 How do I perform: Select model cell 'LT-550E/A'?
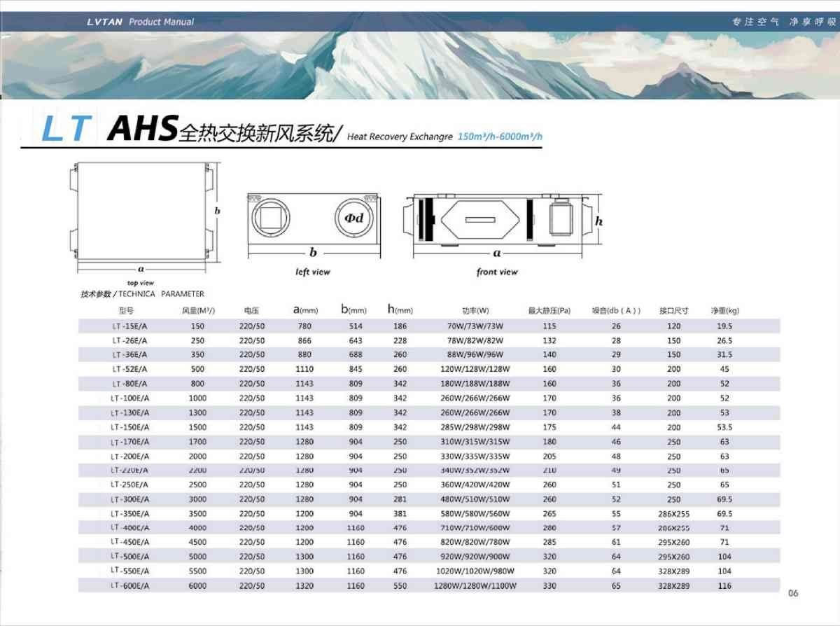(129, 571)
